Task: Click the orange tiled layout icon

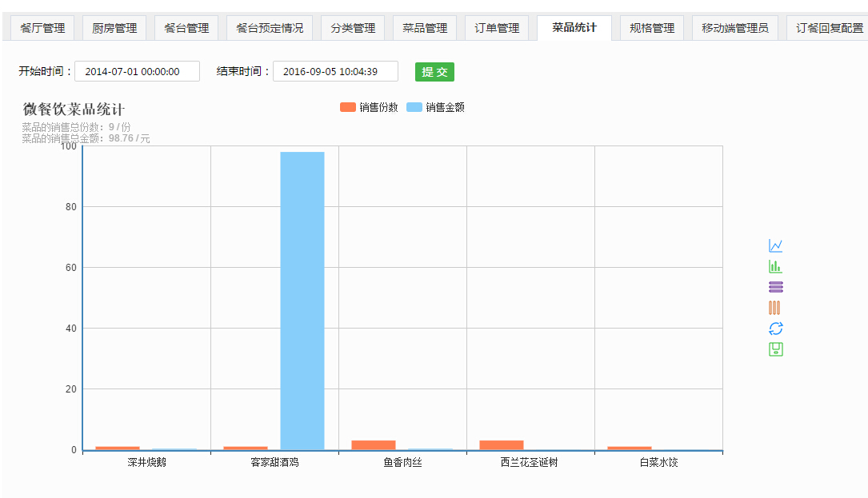Action: [774, 308]
